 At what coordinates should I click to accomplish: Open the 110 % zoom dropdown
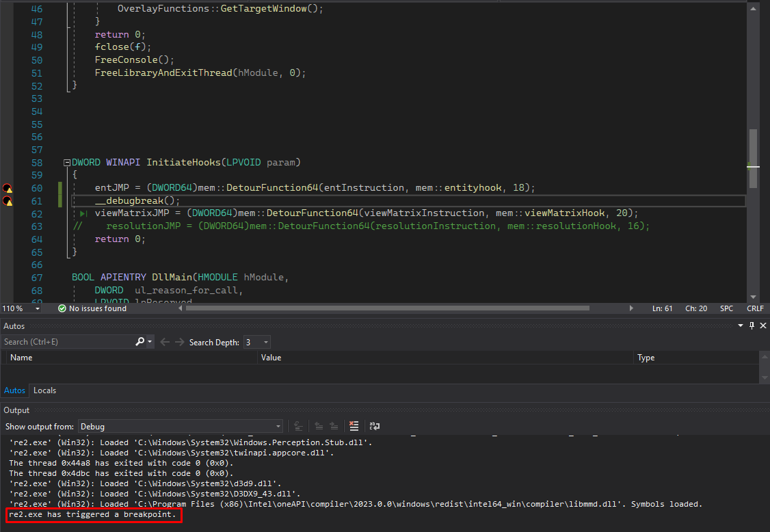(38, 308)
